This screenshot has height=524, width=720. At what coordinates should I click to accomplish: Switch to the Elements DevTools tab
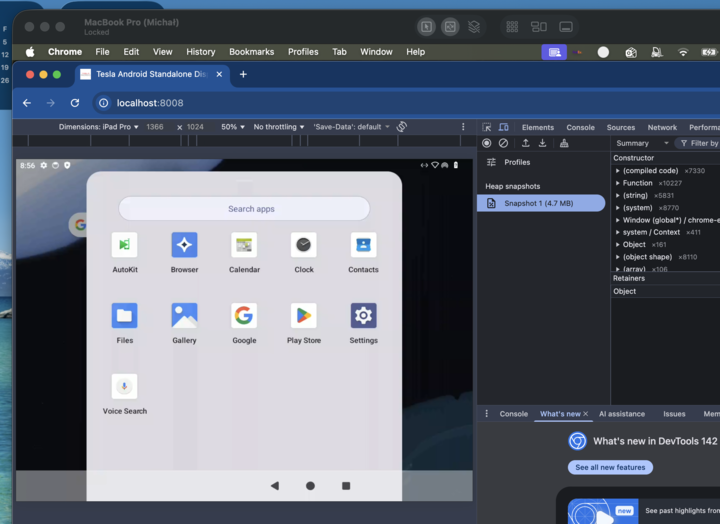(x=538, y=127)
